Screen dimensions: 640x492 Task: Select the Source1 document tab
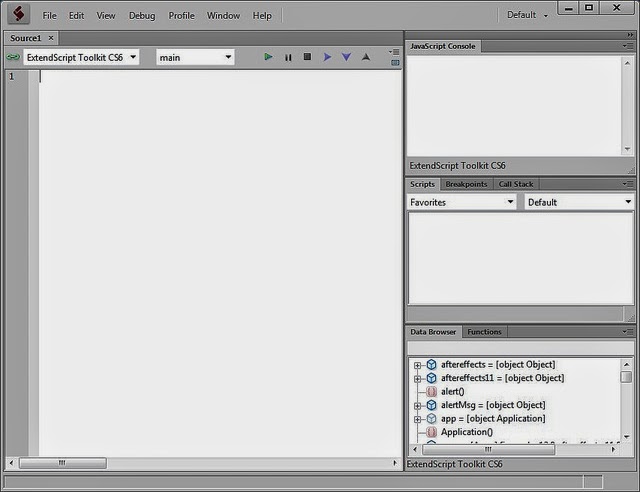point(26,38)
